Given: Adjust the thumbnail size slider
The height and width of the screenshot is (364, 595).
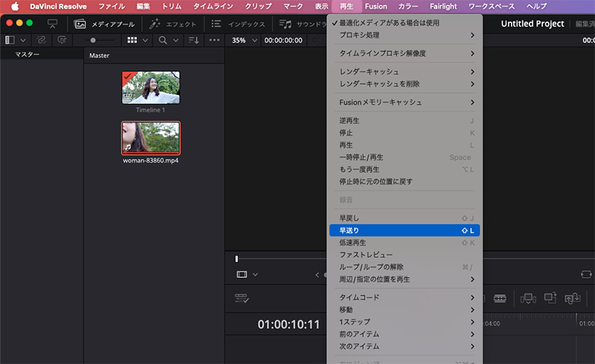Looking at the screenshot, I should click(93, 40).
